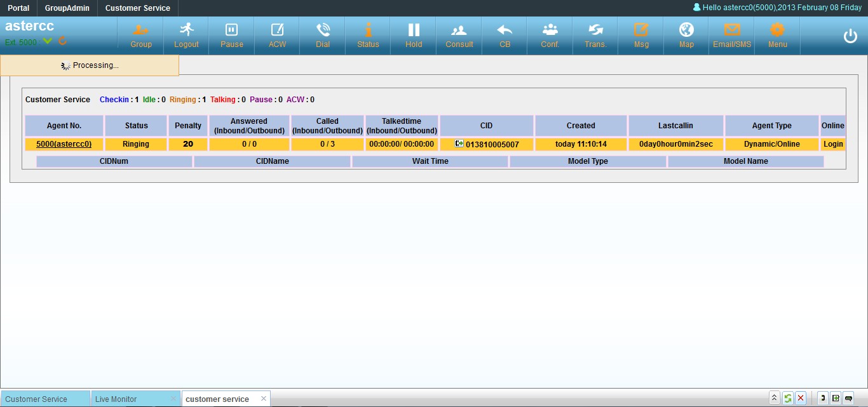Viewport: 868px width, 407px height.
Task: Open the Dial phone icon
Action: [x=323, y=35]
